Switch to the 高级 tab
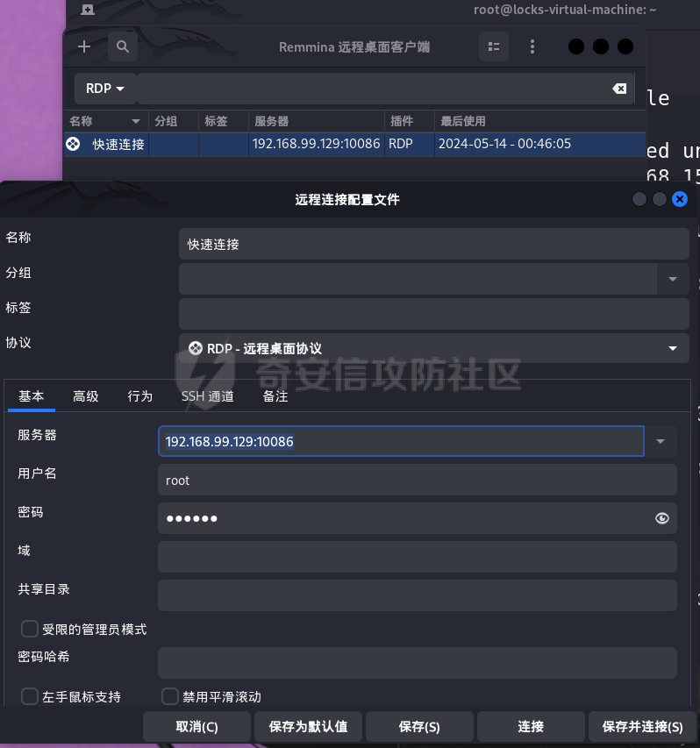Screen dimensions: 700x748 pos(86,396)
